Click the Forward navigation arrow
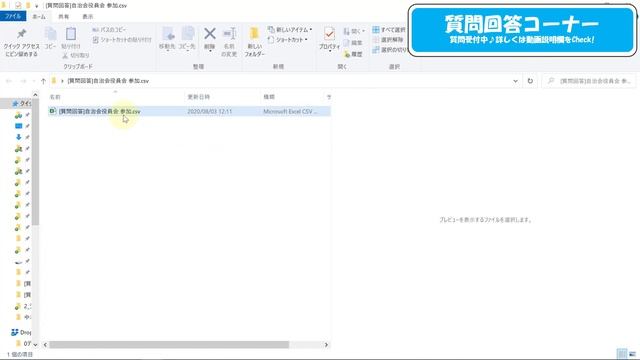The height and width of the screenshot is (360, 640). click(x=23, y=81)
